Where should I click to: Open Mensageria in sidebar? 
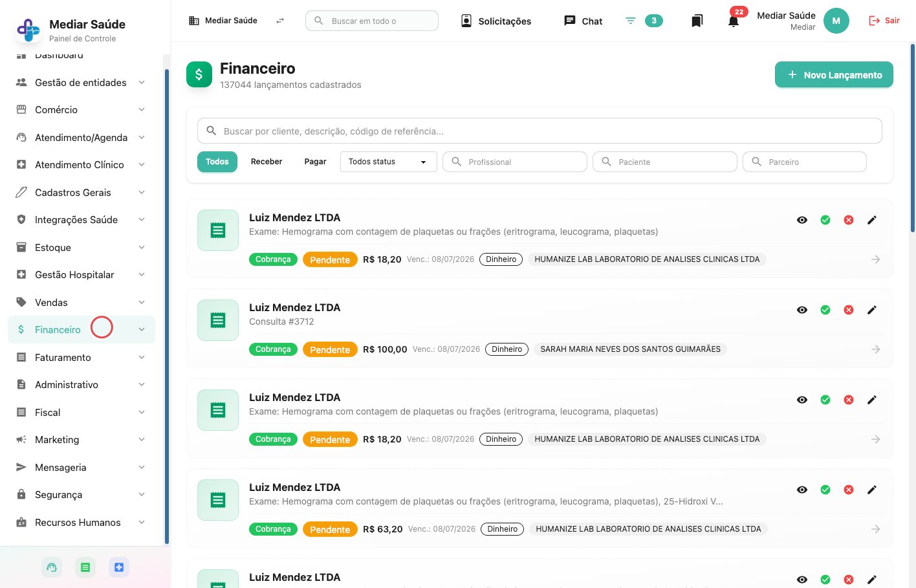click(81, 468)
